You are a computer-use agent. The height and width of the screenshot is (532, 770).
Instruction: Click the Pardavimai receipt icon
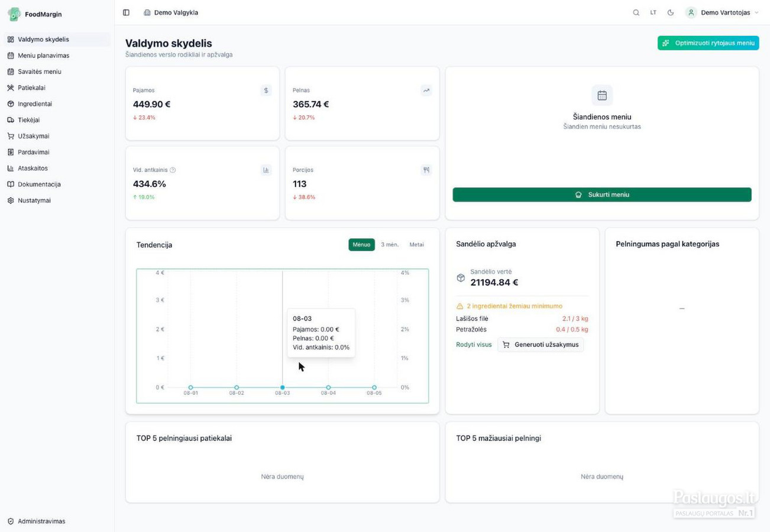[x=11, y=152]
